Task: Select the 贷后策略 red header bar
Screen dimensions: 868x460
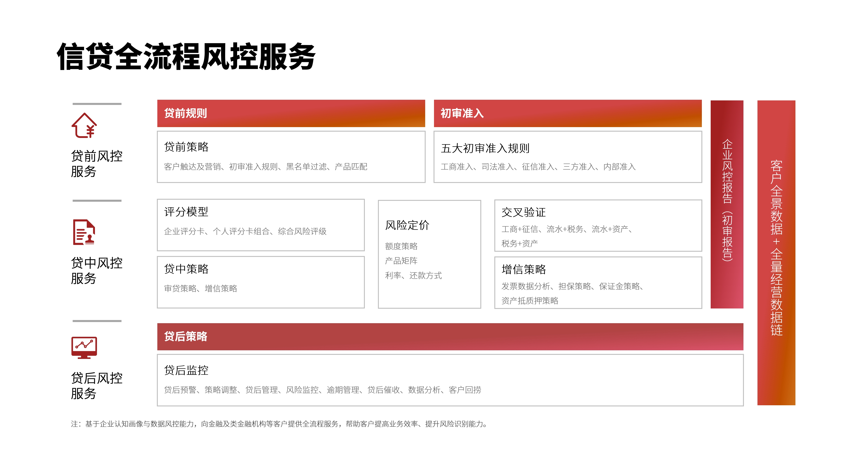Action: [x=450, y=337]
